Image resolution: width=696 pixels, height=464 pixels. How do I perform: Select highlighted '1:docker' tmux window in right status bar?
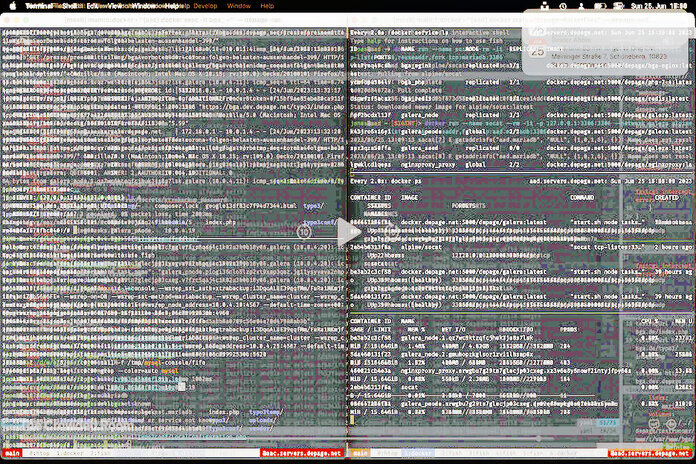coord(418,453)
